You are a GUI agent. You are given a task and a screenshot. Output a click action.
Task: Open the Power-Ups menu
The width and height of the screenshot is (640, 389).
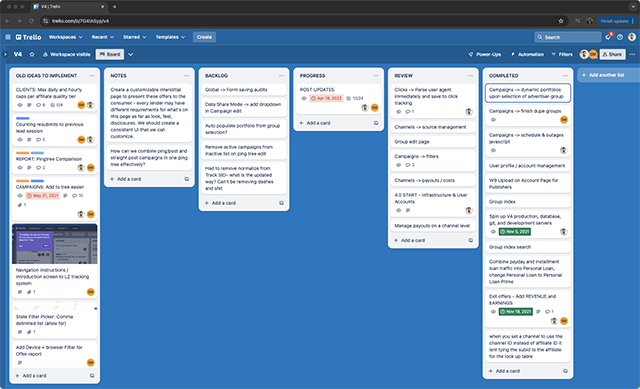tap(484, 54)
